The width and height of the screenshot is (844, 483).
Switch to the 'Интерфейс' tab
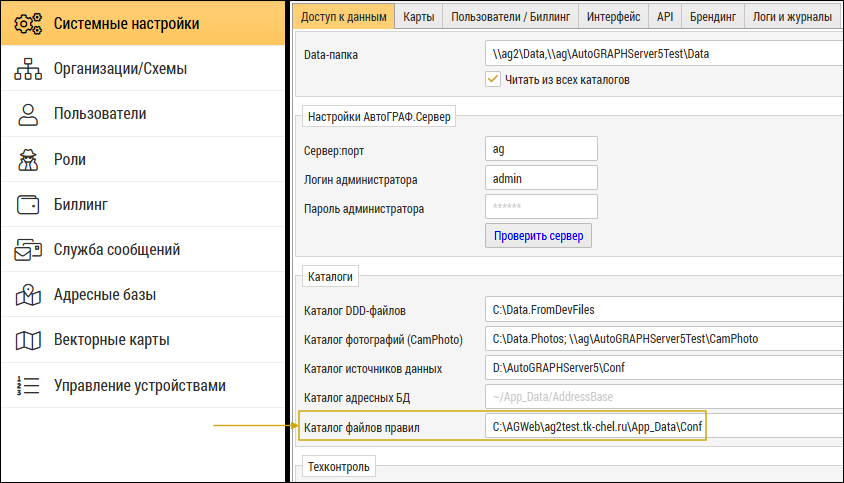pos(613,17)
